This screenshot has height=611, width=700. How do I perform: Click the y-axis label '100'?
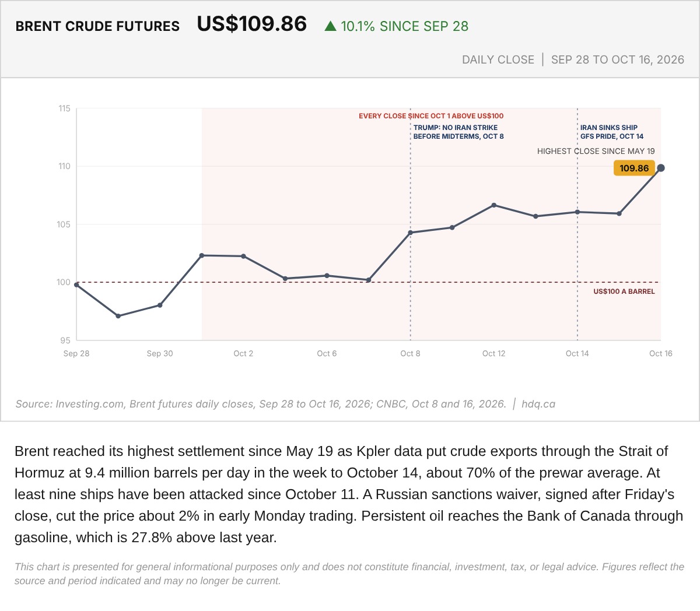[64, 282]
